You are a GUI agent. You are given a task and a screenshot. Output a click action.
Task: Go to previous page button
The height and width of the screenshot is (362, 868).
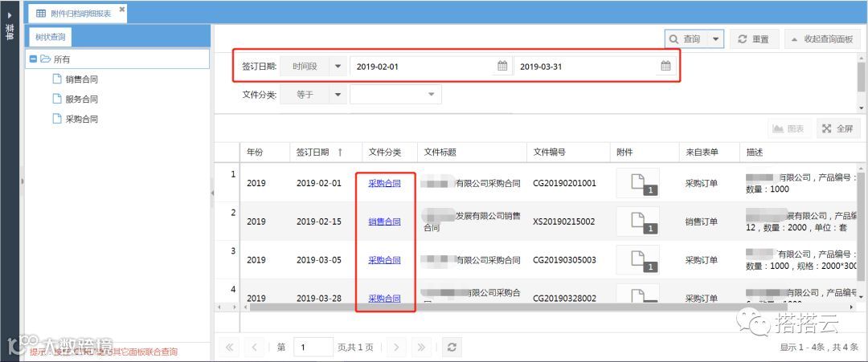(254, 347)
